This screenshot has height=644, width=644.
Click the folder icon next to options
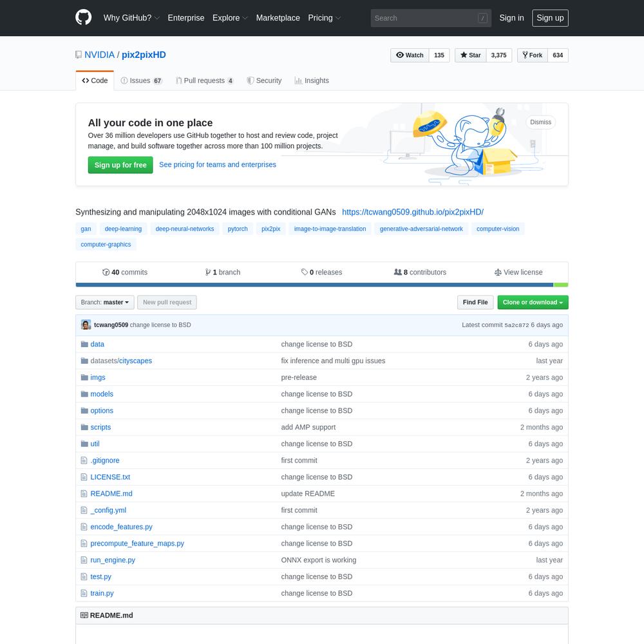[x=84, y=411]
